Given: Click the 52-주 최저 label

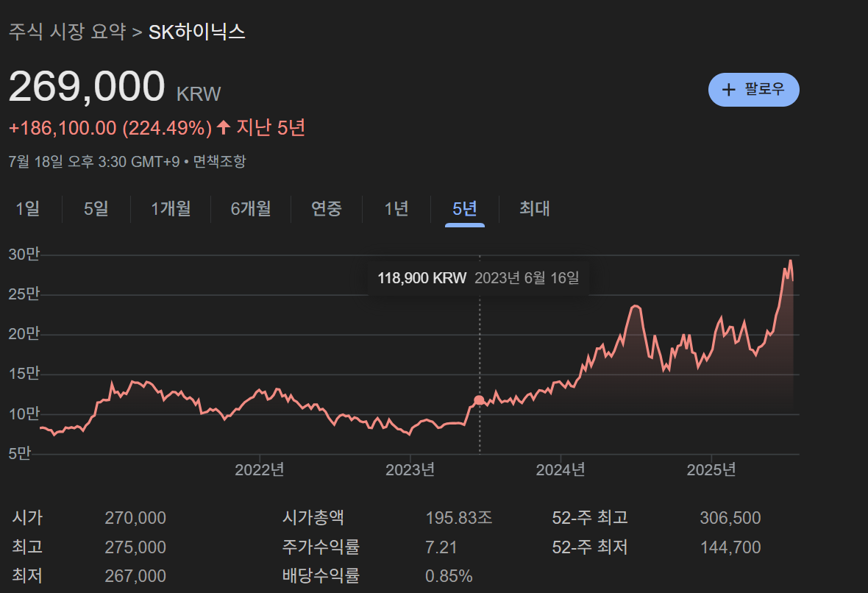Looking at the screenshot, I should pyautogui.click(x=590, y=547).
